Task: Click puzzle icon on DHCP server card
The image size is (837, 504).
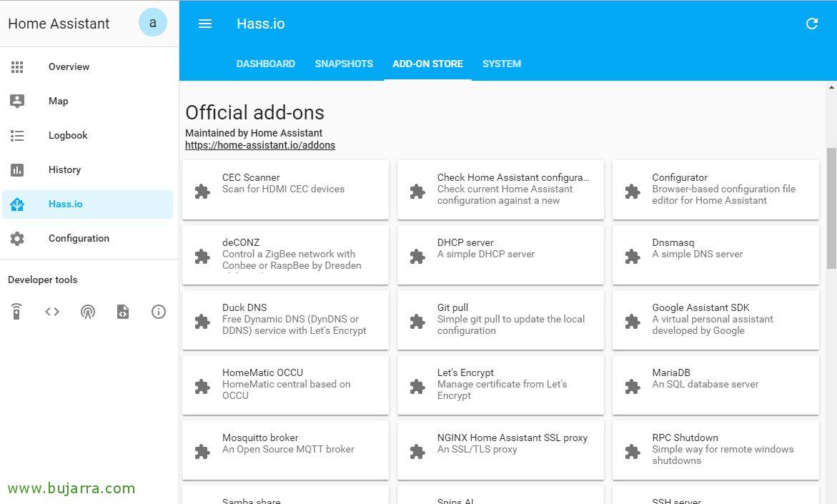Action: coord(417,256)
